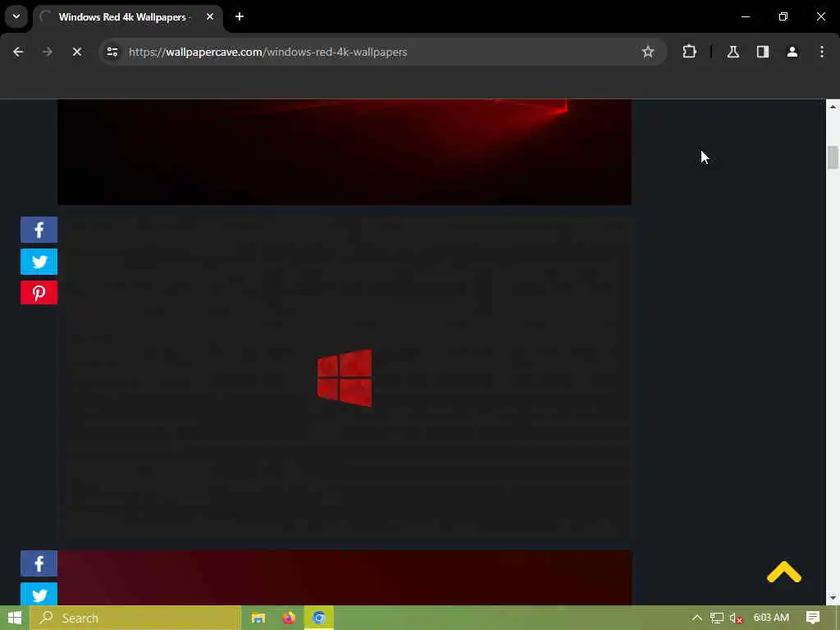Screen dimensions: 840x630
Task: Click the page vertical scrollbar thumb
Action: [x=833, y=157]
